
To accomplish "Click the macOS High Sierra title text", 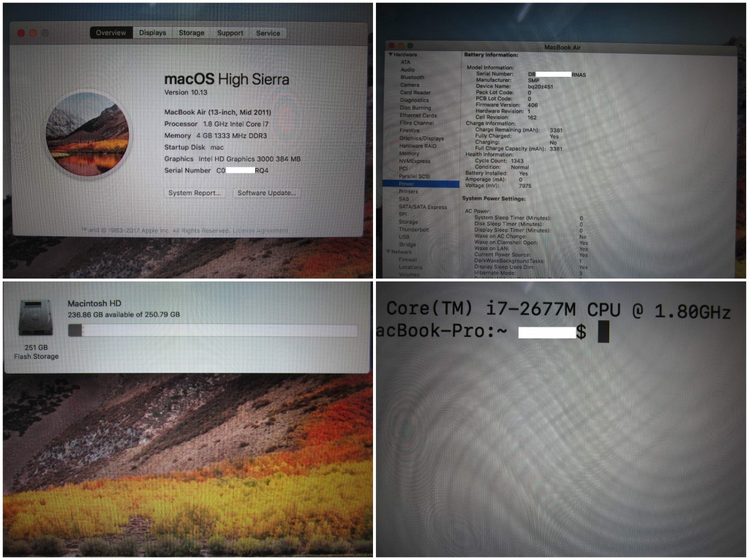I will [x=227, y=79].
